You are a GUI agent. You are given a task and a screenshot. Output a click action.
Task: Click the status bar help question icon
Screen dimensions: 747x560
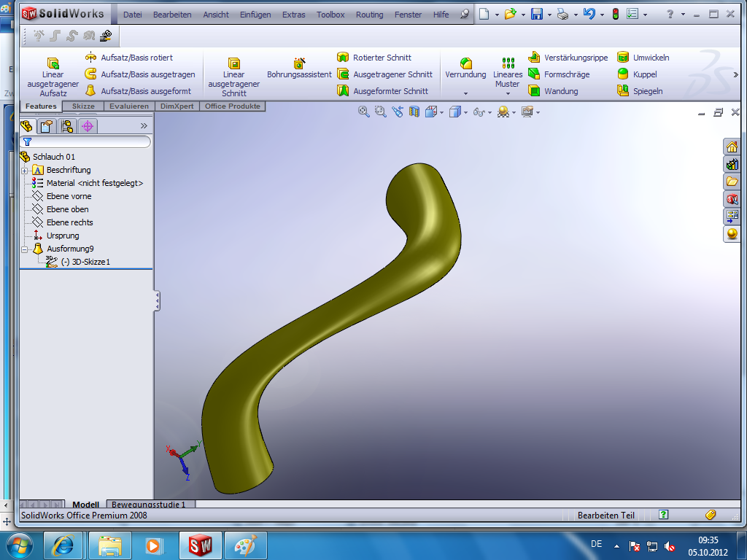point(663,514)
